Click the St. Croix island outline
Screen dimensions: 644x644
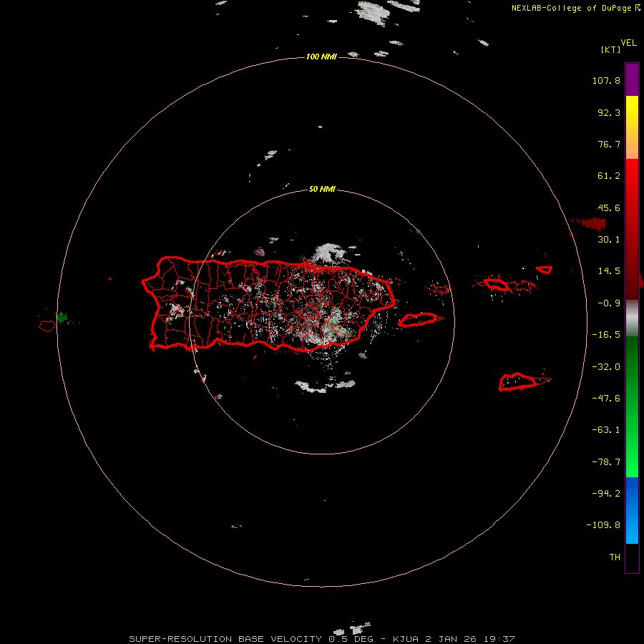click(525, 381)
